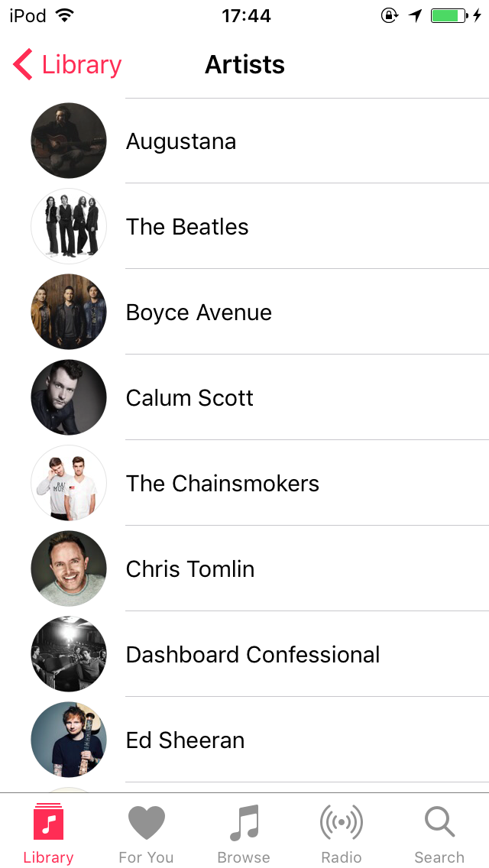Tap the Ed Sheeran artist photo

(x=69, y=740)
